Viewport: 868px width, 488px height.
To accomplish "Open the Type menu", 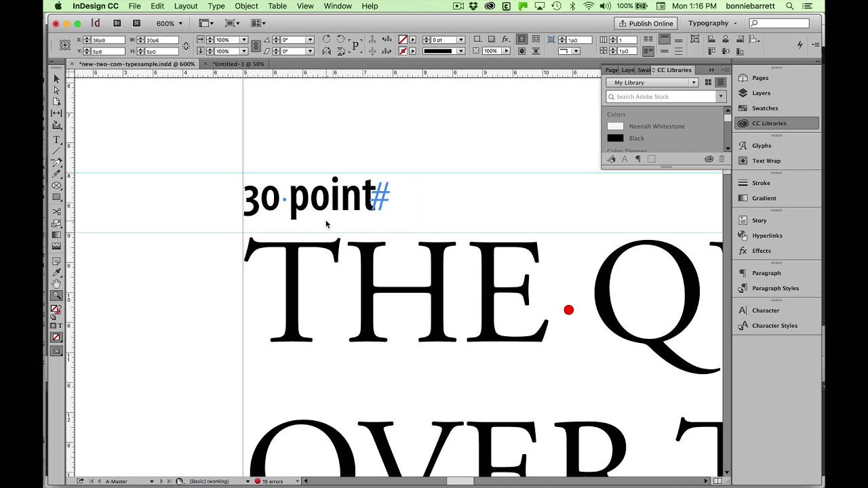I will [x=216, y=6].
